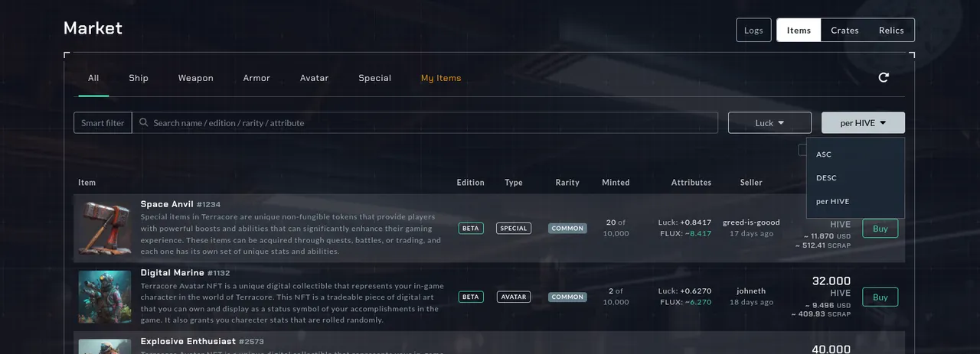Switch to the Armor tab

256,78
